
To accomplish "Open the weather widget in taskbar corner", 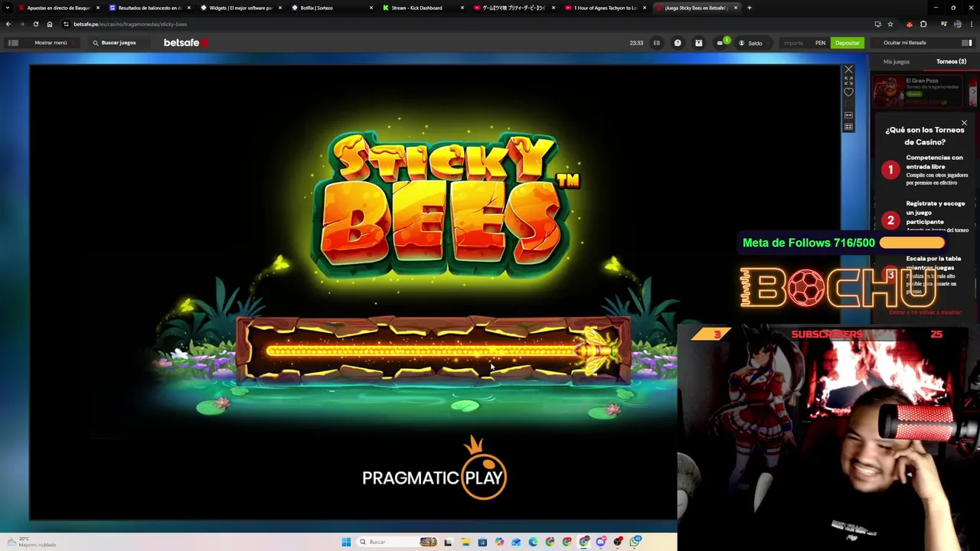I will [x=31, y=542].
